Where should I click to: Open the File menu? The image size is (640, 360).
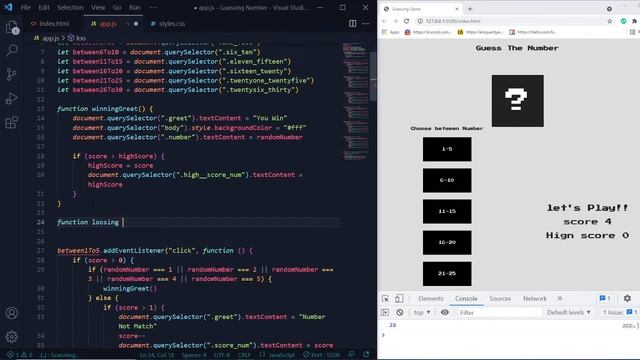click(x=26, y=7)
